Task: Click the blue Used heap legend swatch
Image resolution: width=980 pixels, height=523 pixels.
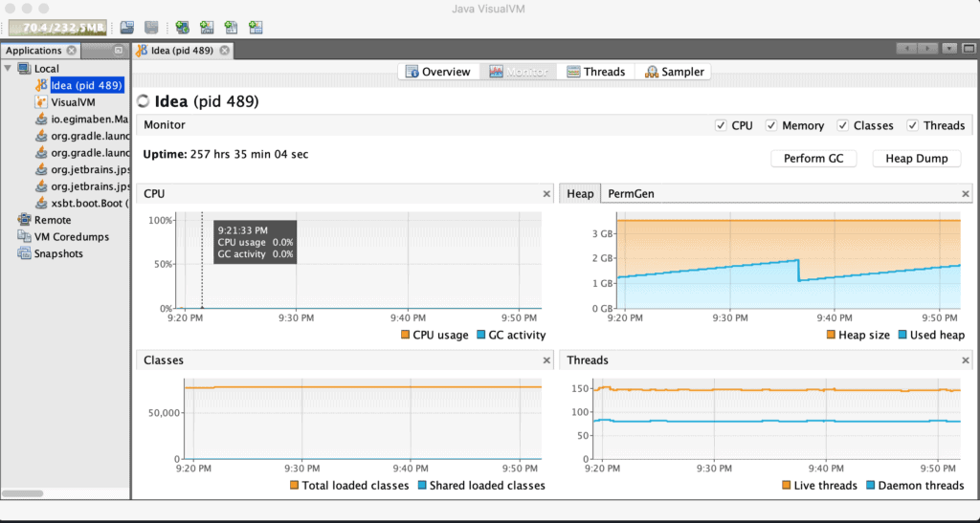Action: click(x=902, y=336)
